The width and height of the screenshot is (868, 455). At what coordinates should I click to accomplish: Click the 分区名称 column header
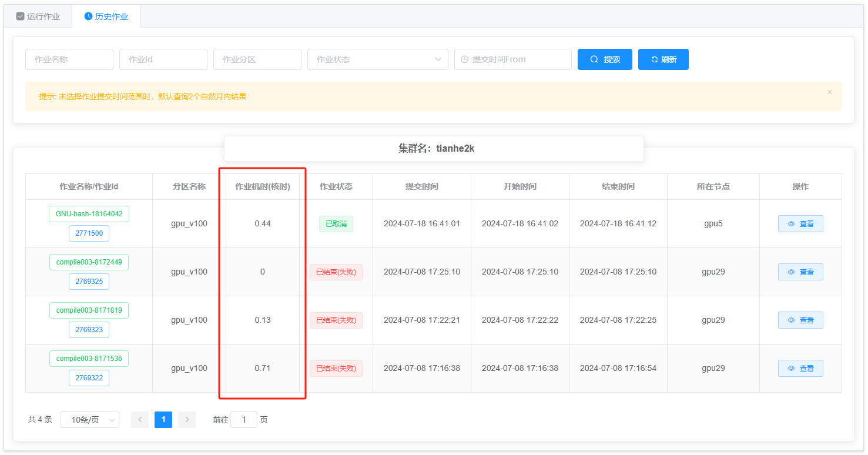[x=189, y=186]
